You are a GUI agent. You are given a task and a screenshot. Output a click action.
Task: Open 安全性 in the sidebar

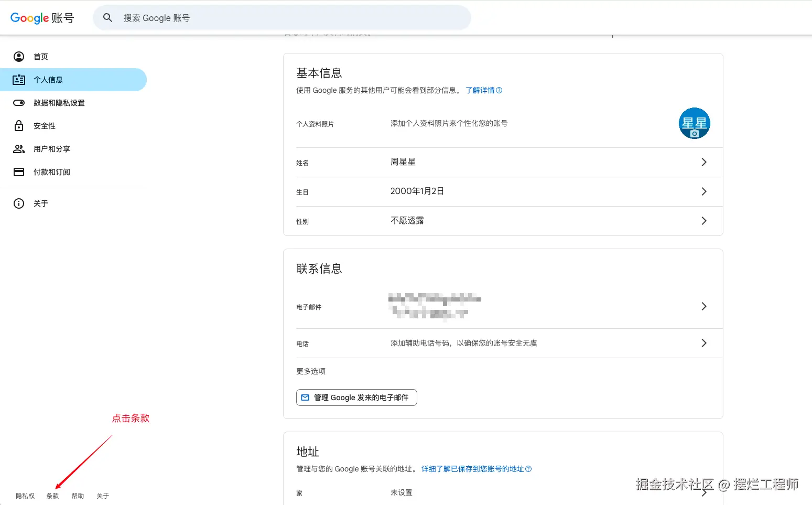coord(73,126)
